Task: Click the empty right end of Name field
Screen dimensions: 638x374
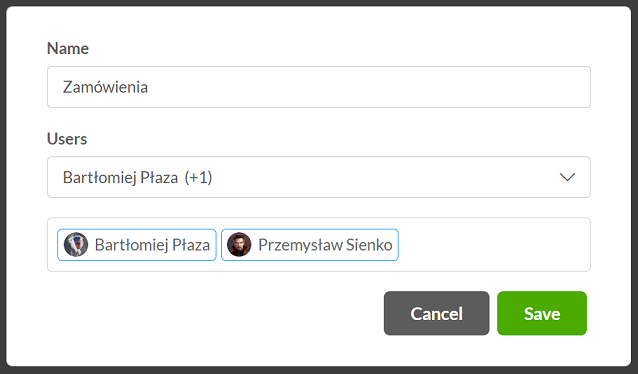Action: point(488,87)
